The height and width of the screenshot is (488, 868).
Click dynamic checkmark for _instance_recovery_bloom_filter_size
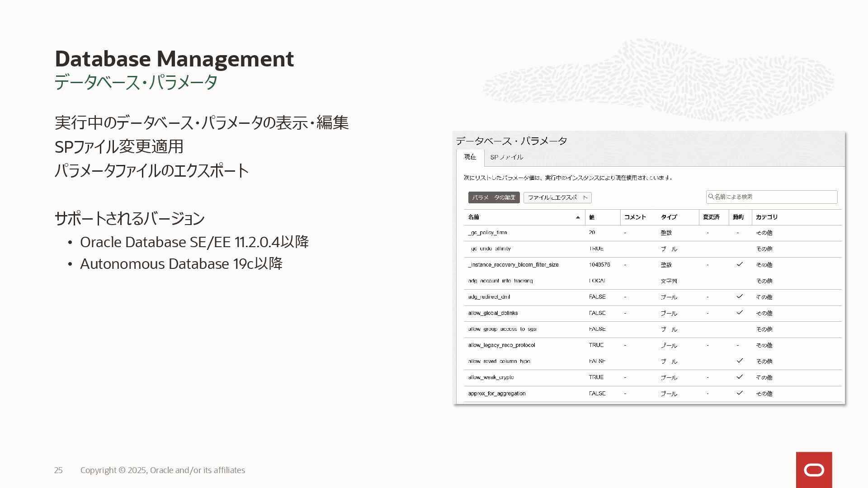click(x=740, y=264)
